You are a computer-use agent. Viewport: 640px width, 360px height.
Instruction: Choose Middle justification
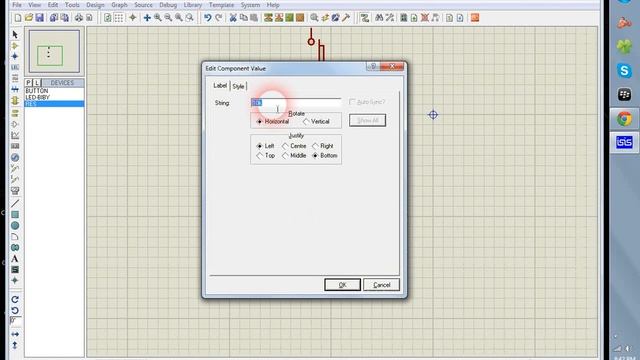coord(294,156)
